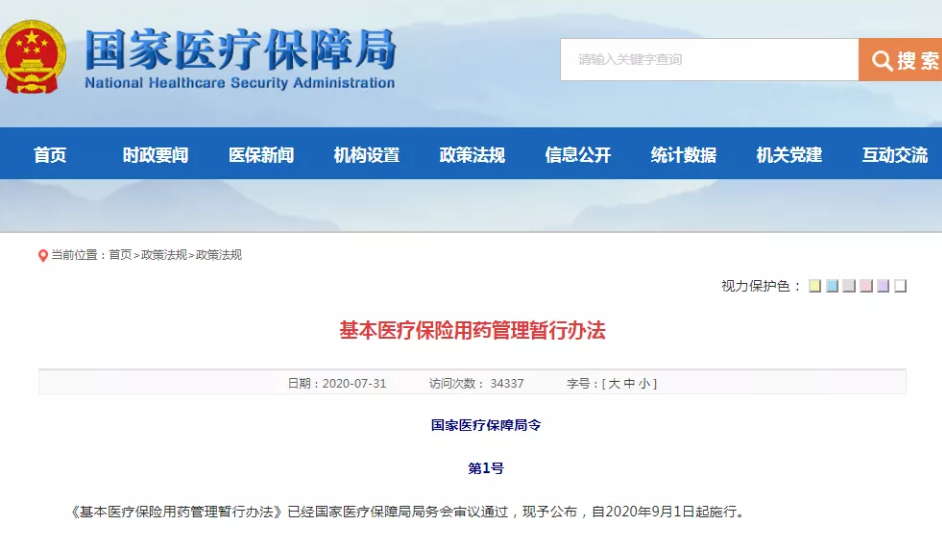This screenshot has height=543, width=942.
Task: Go to the 机关党建 section
Action: point(789,155)
